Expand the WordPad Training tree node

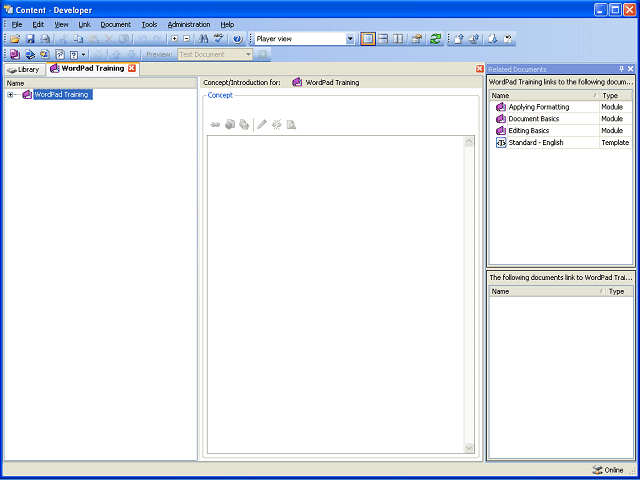[10, 95]
